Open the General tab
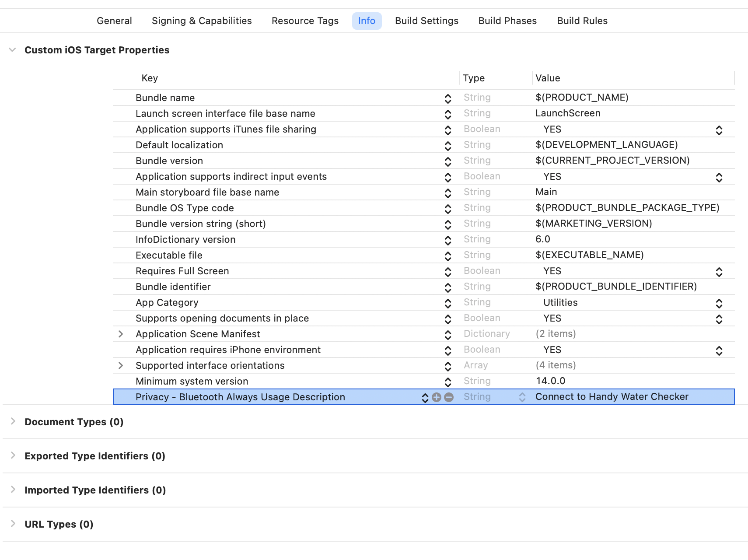The height and width of the screenshot is (560, 748). (114, 21)
